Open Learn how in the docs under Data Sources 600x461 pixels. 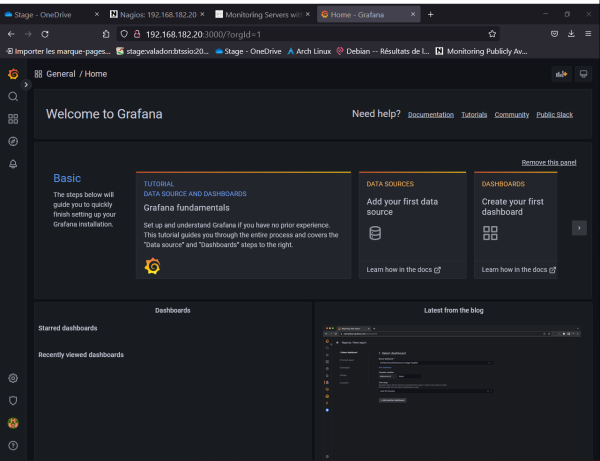coord(404,270)
